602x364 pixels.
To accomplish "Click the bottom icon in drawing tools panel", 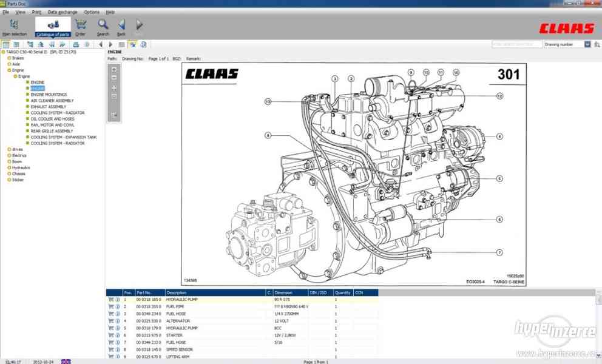I will [114, 115].
